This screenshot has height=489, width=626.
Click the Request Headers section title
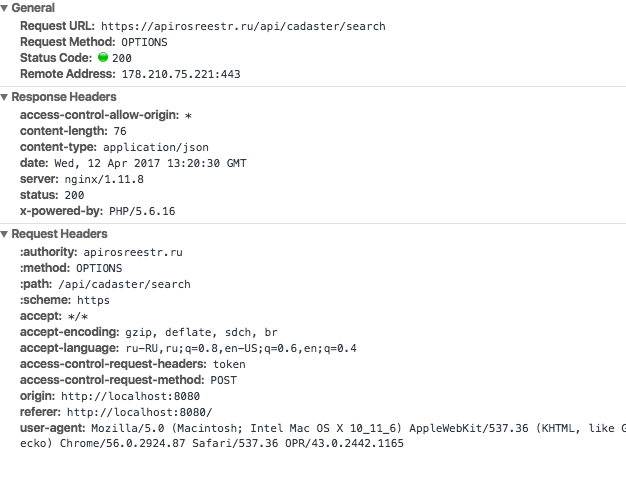[x=59, y=234]
